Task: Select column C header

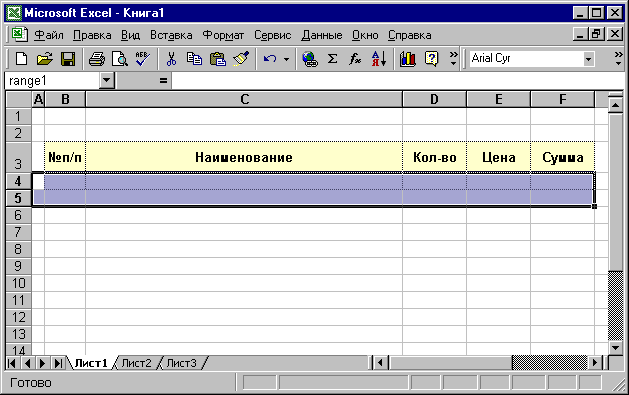Action: click(244, 99)
